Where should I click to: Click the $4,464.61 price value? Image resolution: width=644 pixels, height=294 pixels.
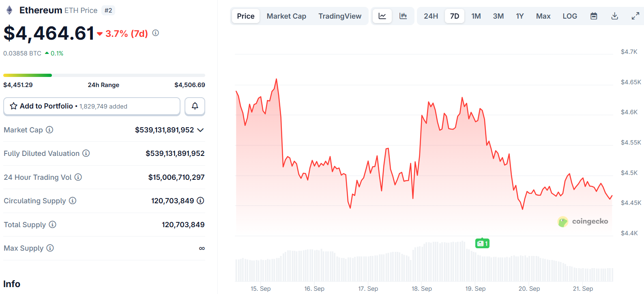[x=49, y=33]
